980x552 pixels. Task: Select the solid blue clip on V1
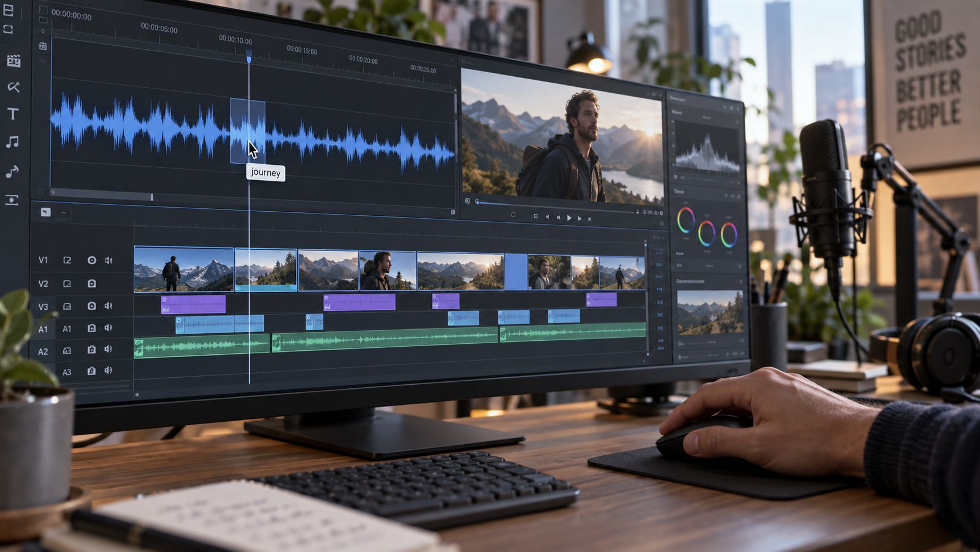(x=516, y=272)
